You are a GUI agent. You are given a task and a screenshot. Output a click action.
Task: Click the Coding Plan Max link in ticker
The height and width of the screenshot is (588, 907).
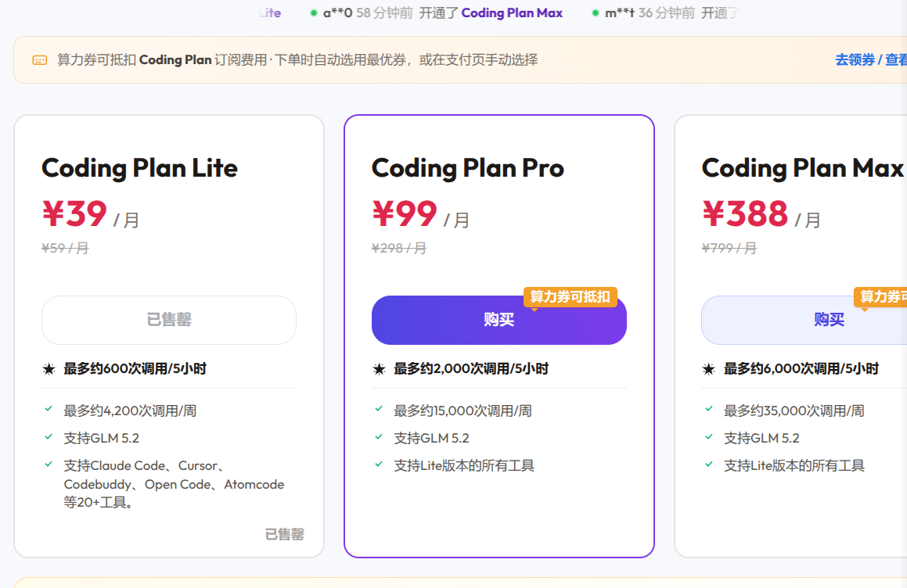[512, 13]
